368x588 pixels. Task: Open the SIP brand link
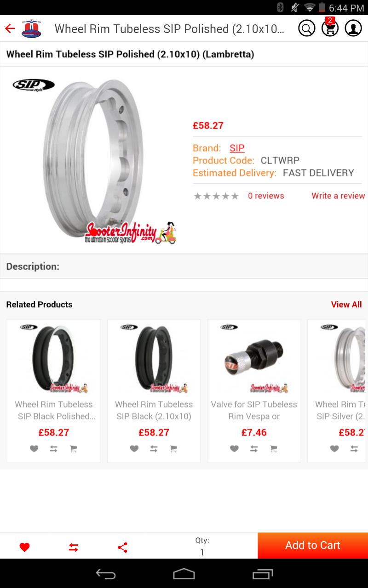pos(237,148)
